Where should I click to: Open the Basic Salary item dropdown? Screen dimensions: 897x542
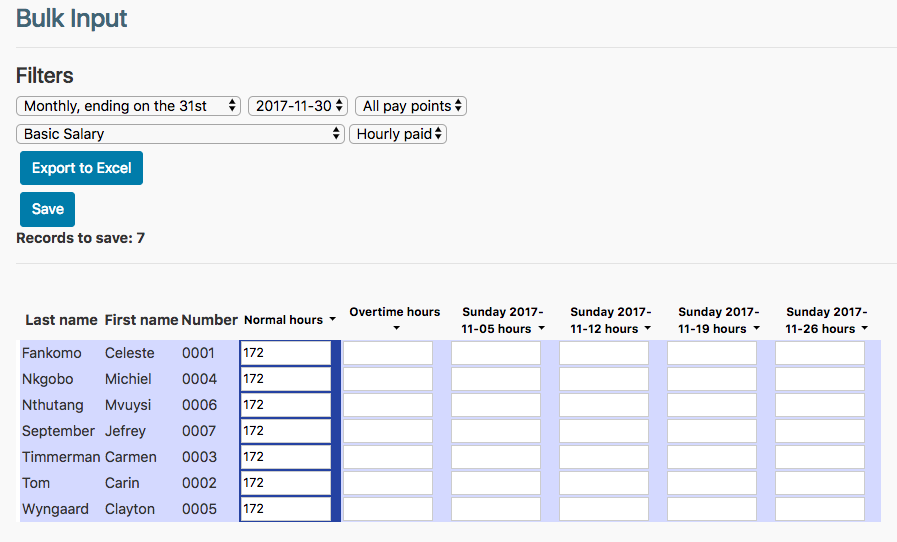click(181, 134)
